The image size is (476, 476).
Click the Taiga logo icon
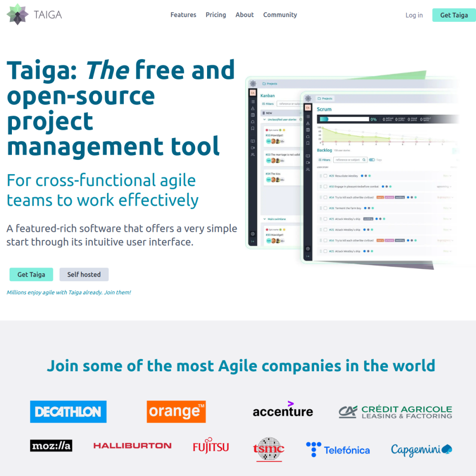18,14
